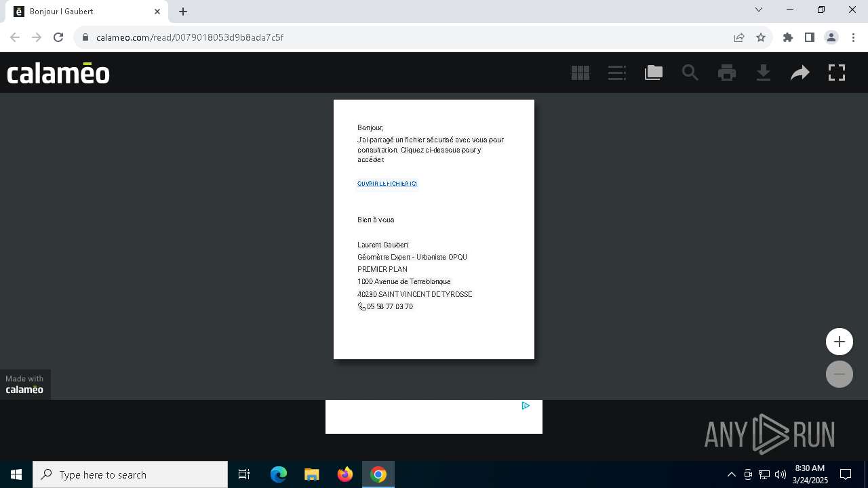Open Chrome tab search chevron

point(759,10)
